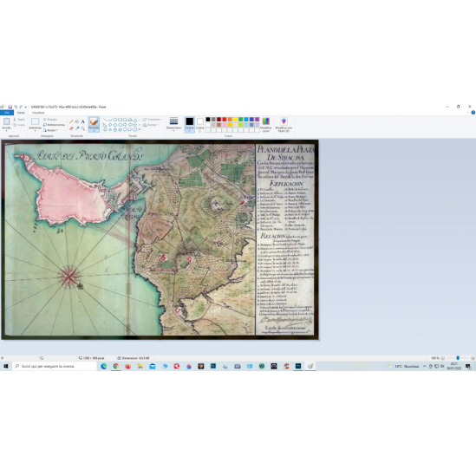Open Modifica colori color editor
Viewport: 476px width, 476px height.
click(x=265, y=125)
